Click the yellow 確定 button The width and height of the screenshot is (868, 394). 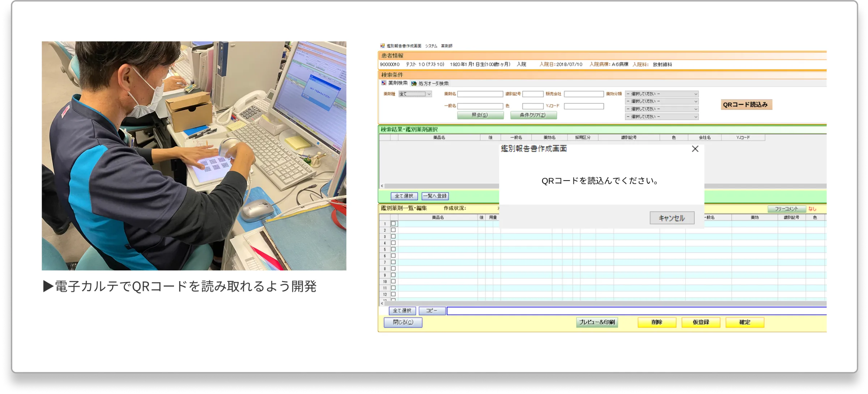(744, 322)
